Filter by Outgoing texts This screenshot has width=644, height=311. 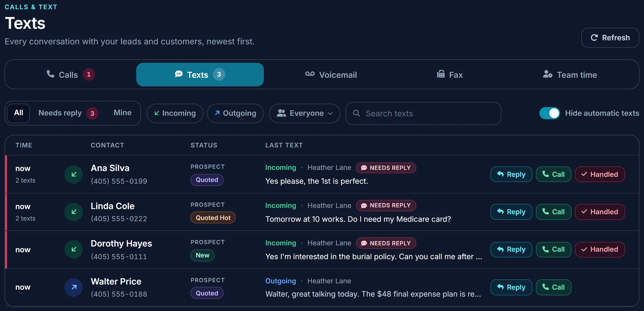(235, 113)
